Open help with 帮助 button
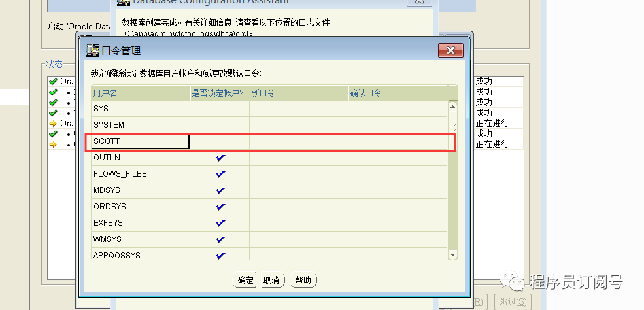Screen dimensions: 644x310 [x=303, y=280]
